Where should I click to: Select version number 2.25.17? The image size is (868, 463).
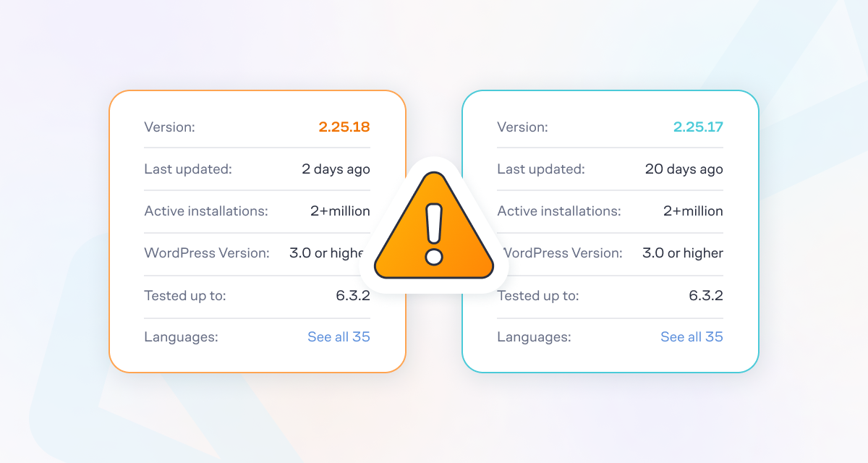click(698, 127)
